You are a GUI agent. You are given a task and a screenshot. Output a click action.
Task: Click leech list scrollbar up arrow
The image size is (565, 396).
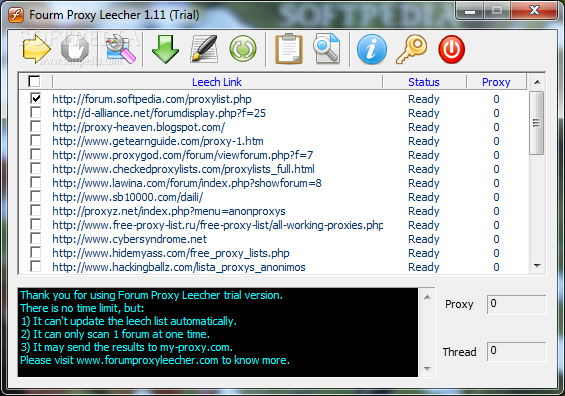[x=537, y=82]
